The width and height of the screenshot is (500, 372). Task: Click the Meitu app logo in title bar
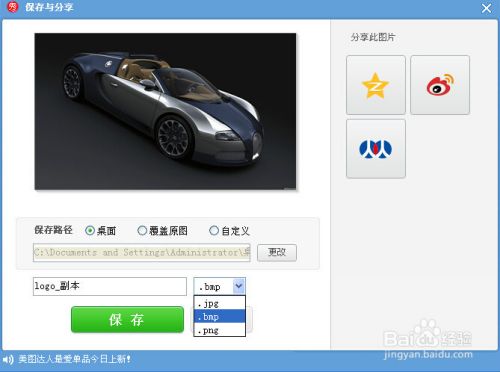(x=13, y=7)
